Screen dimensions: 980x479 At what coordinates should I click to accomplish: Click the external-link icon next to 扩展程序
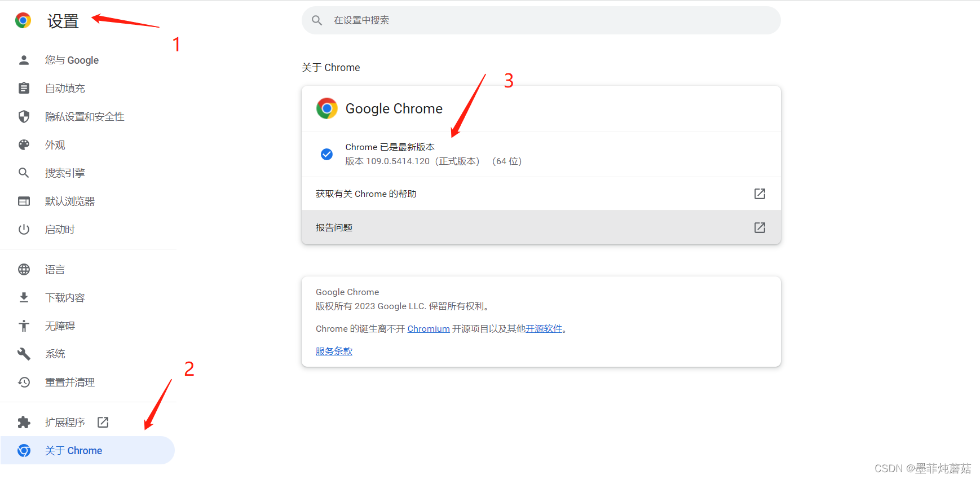(103, 422)
